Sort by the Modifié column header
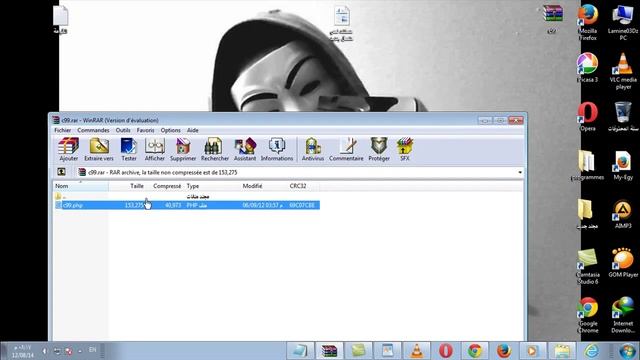This screenshot has height=360, width=640. pyautogui.click(x=263, y=186)
